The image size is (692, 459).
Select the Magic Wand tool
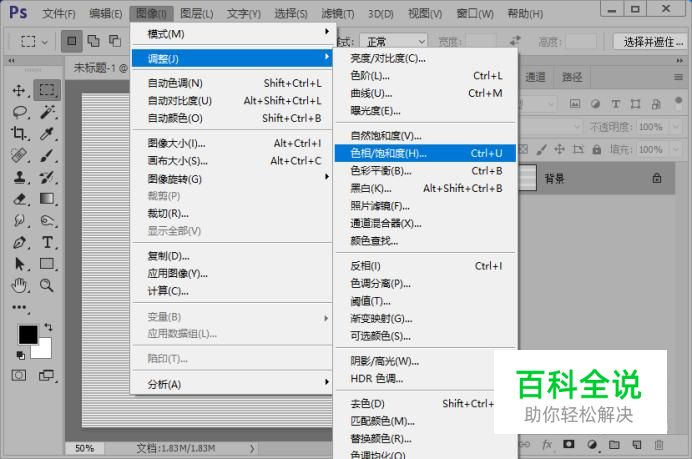coord(47,112)
